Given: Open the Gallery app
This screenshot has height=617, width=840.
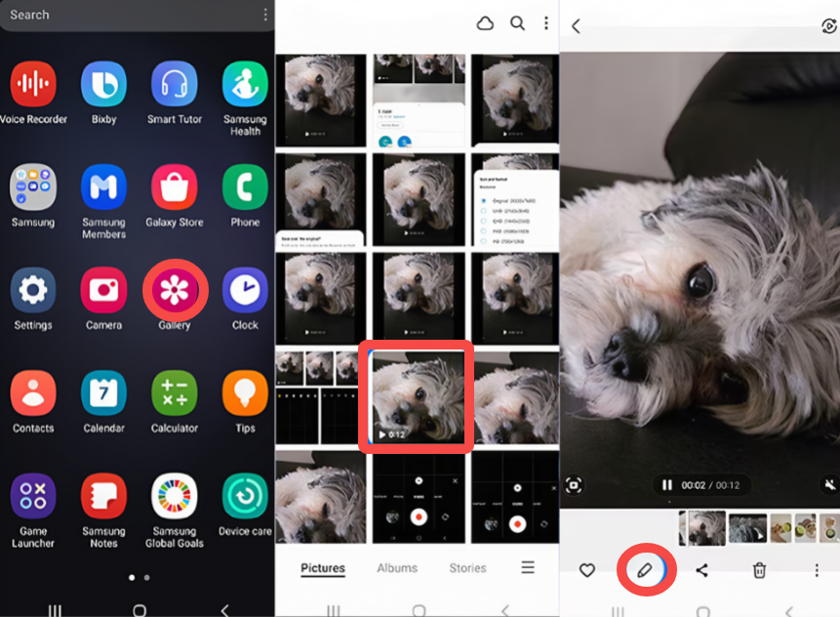Looking at the screenshot, I should pos(174,290).
